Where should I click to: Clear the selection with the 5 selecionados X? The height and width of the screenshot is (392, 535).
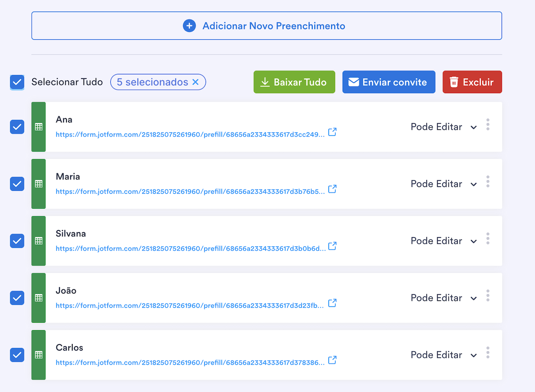(195, 82)
